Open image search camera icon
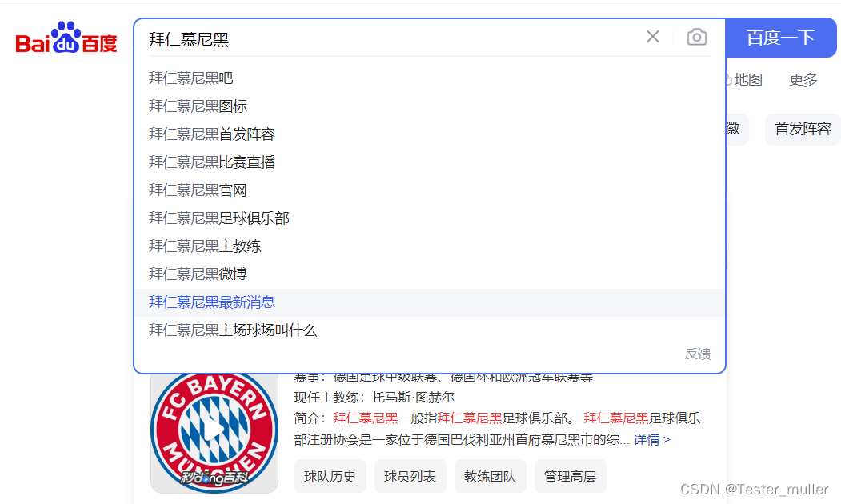The image size is (841, 504). (x=697, y=37)
